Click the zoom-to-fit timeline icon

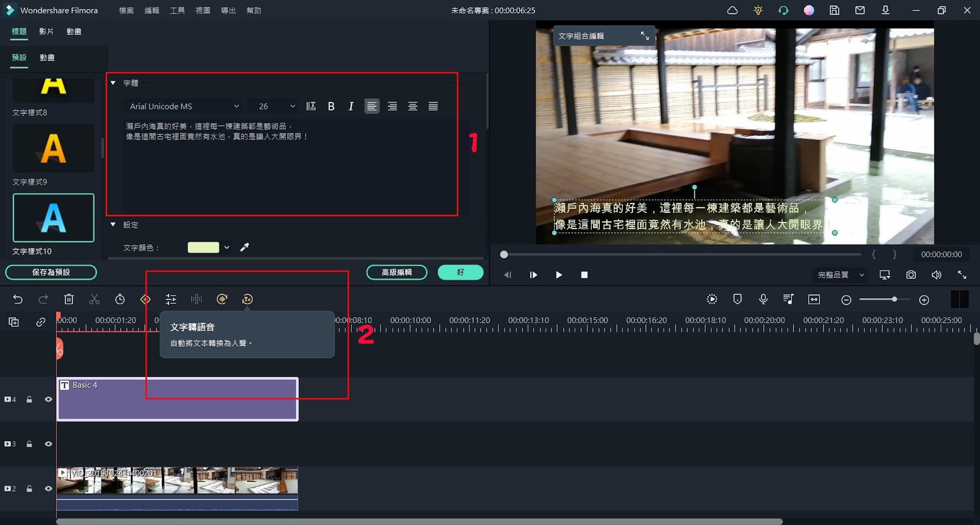point(814,299)
